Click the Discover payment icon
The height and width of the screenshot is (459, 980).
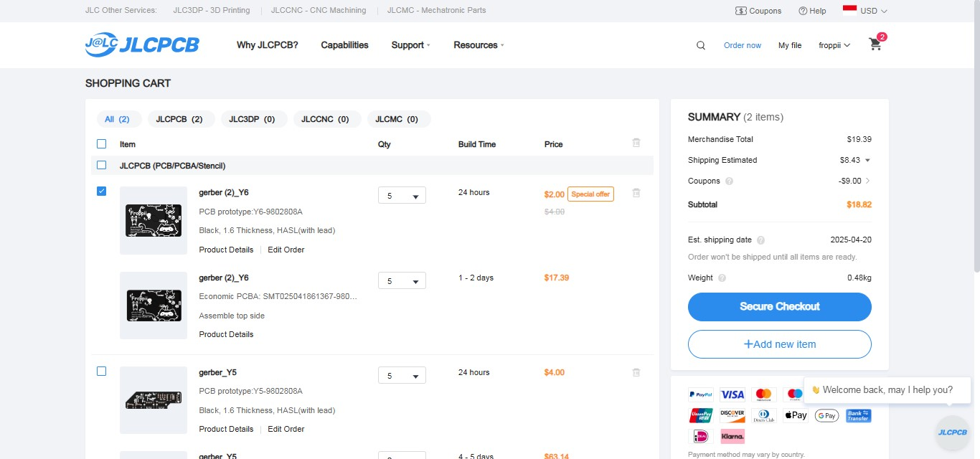732,415
